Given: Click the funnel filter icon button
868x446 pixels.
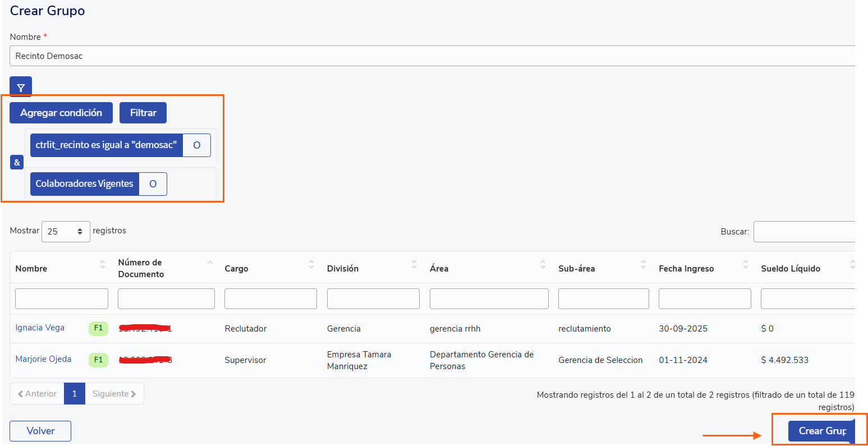Looking at the screenshot, I should [x=21, y=88].
